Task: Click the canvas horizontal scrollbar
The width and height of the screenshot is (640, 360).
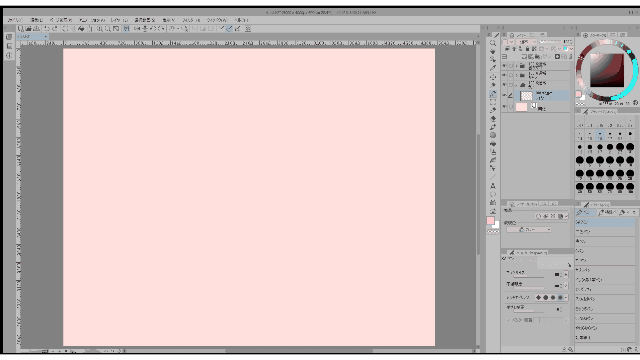Action: coord(299,350)
